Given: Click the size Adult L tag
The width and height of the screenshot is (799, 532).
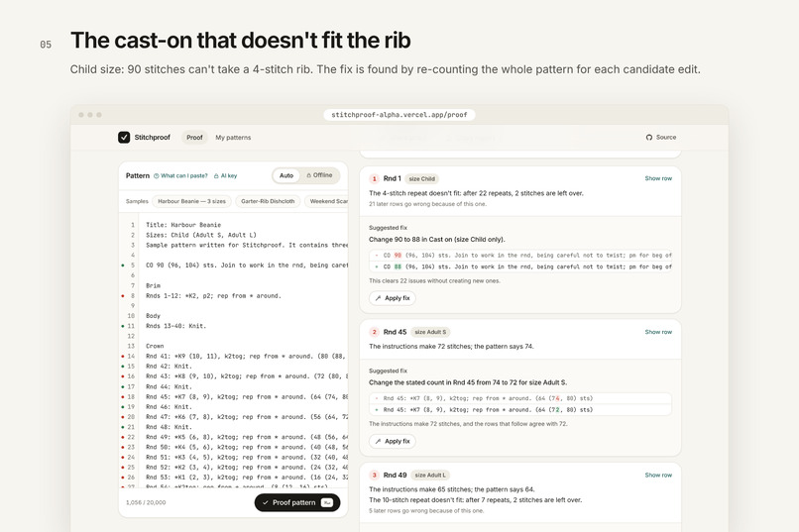Looking at the screenshot, I should [430, 475].
